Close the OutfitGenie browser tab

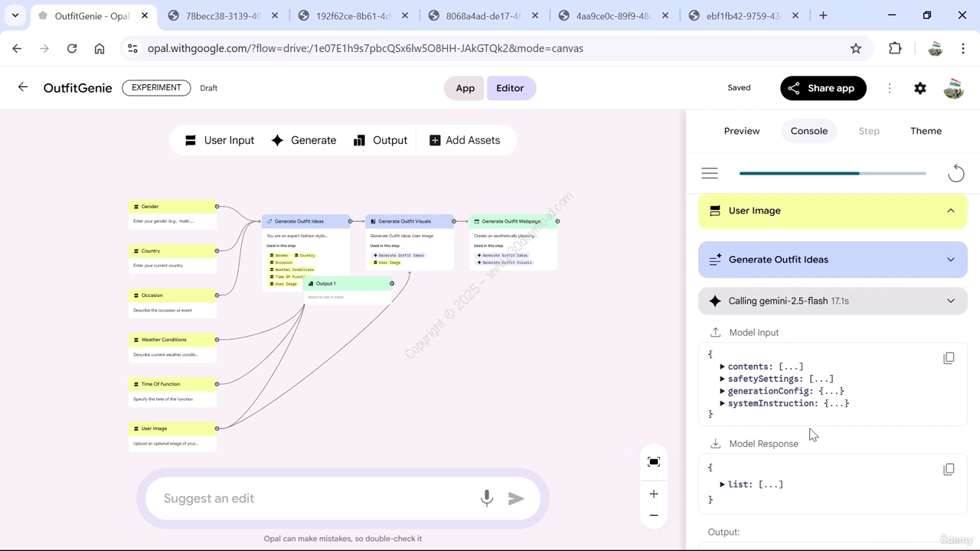click(x=144, y=15)
